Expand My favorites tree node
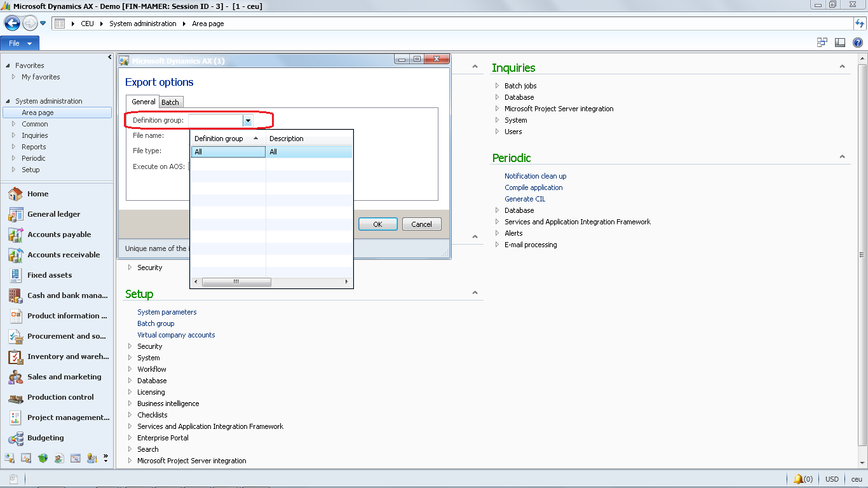Screen dimensions: 868x488 (x=14, y=77)
